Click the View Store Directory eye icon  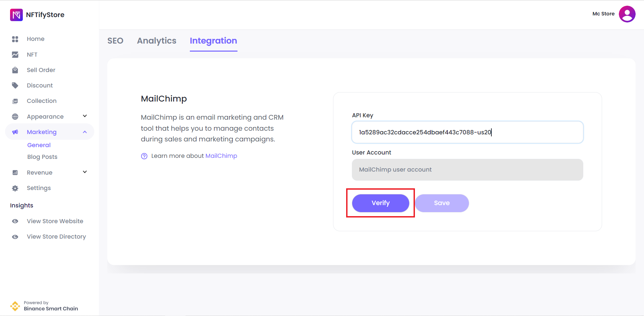(15, 237)
